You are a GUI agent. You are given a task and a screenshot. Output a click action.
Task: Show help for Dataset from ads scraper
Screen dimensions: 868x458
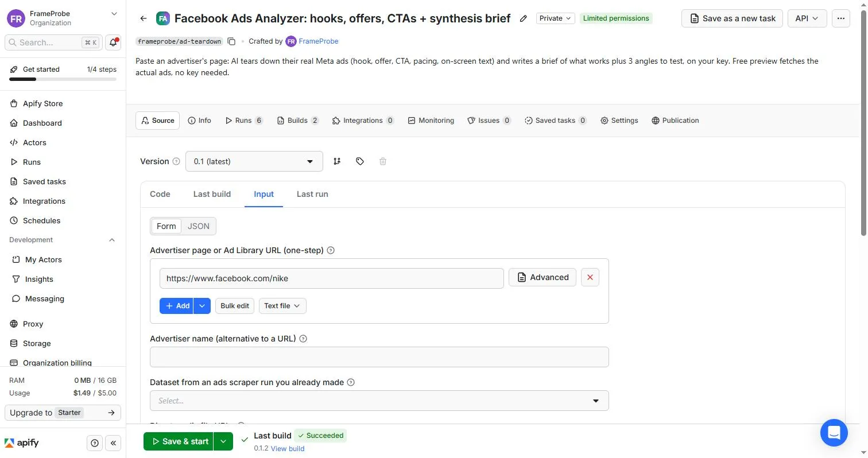351,382
